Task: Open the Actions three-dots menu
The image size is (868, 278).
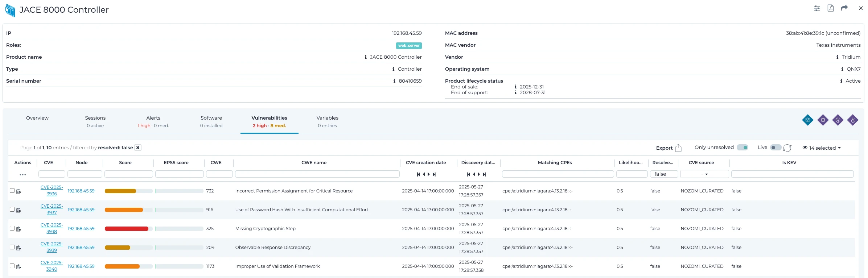Action: click(x=23, y=175)
